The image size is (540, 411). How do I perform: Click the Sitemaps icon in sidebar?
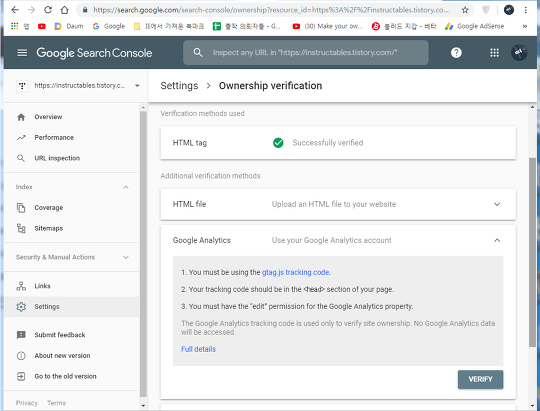click(21, 228)
